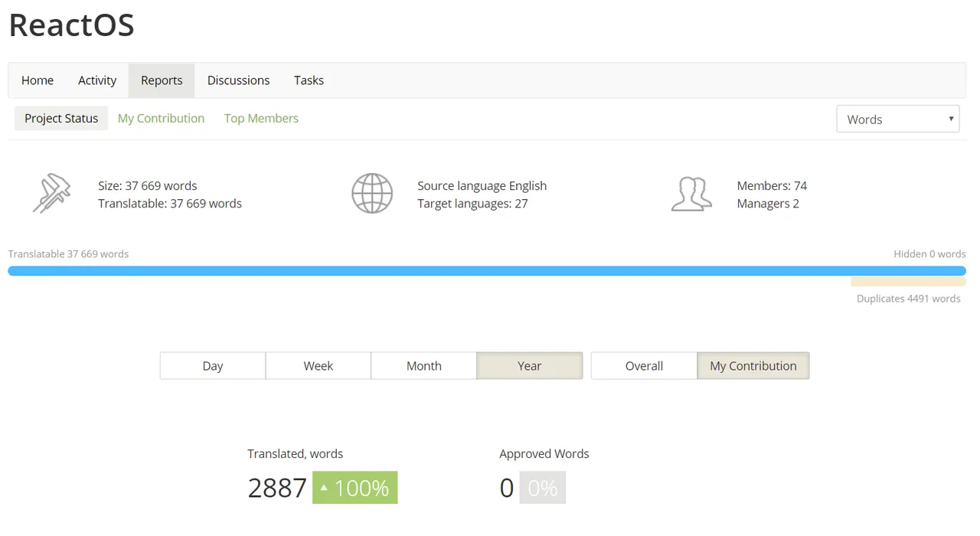Screen dimensions: 980x536
Task: Open the Tasks tab
Action: coord(309,80)
